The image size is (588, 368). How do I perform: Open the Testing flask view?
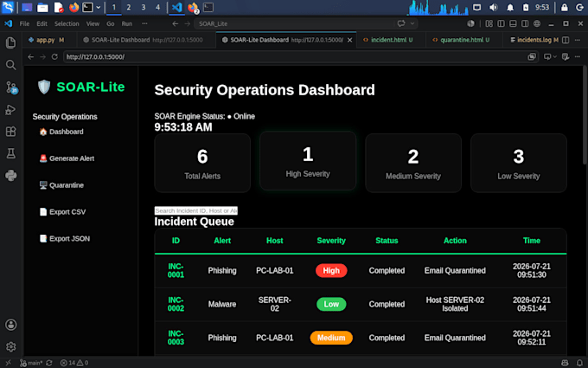pos(11,153)
